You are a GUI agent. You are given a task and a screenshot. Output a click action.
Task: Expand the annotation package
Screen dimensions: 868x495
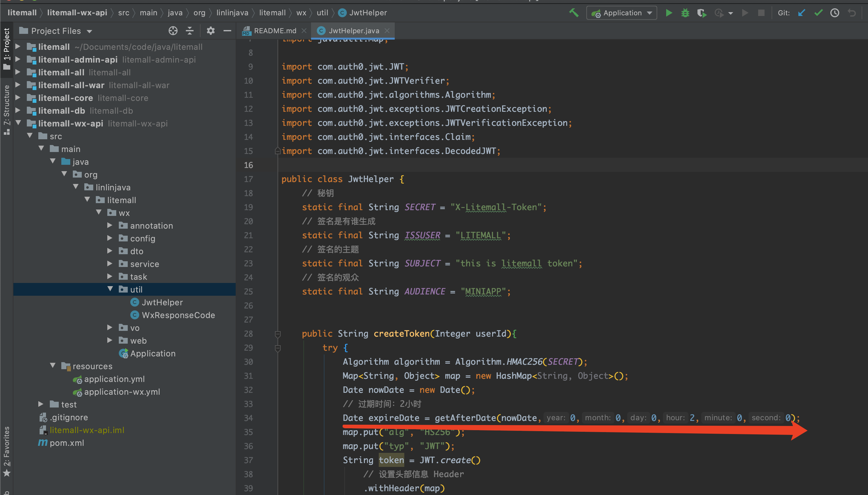[110, 225]
